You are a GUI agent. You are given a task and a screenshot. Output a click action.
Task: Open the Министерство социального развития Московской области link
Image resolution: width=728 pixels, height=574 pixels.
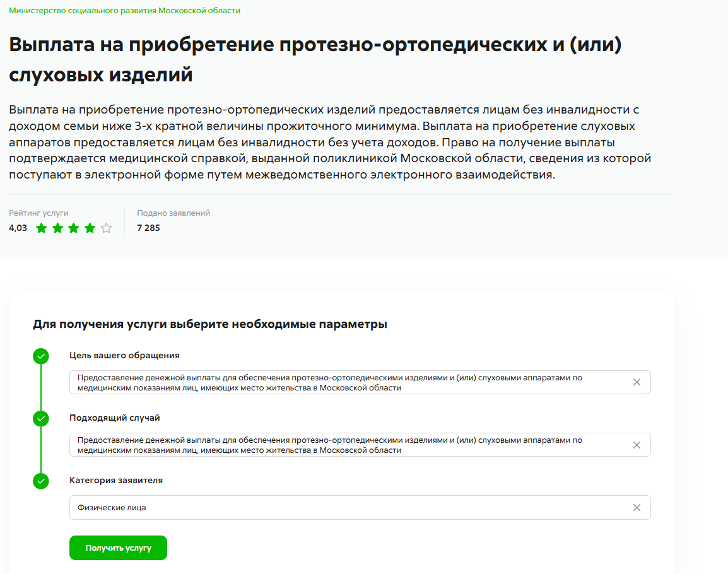124,11
